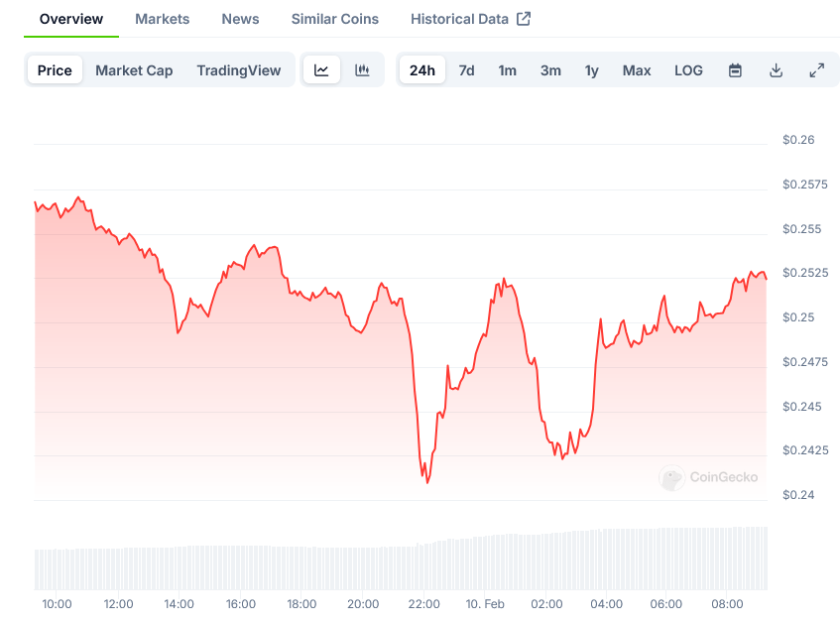Click the $0.24 price axis label

click(x=798, y=495)
